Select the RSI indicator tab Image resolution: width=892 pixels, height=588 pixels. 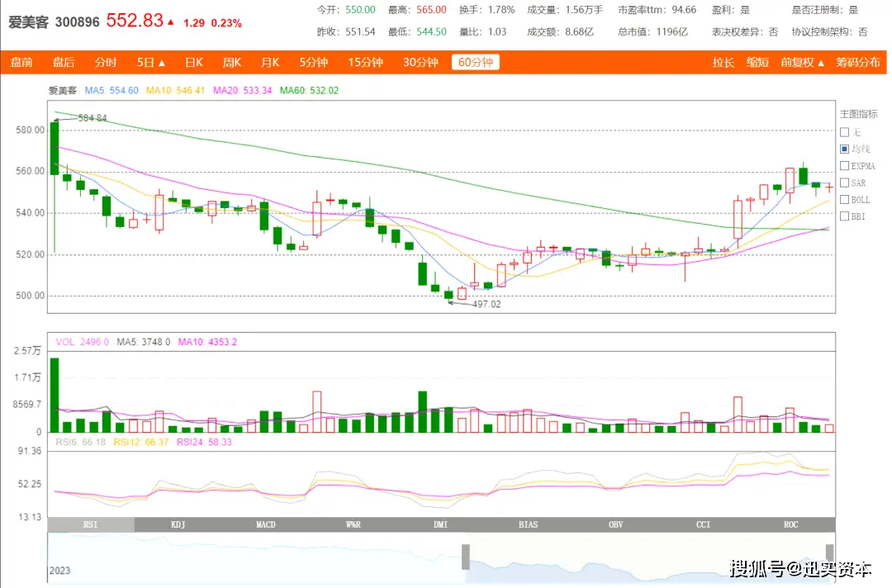[x=91, y=524]
